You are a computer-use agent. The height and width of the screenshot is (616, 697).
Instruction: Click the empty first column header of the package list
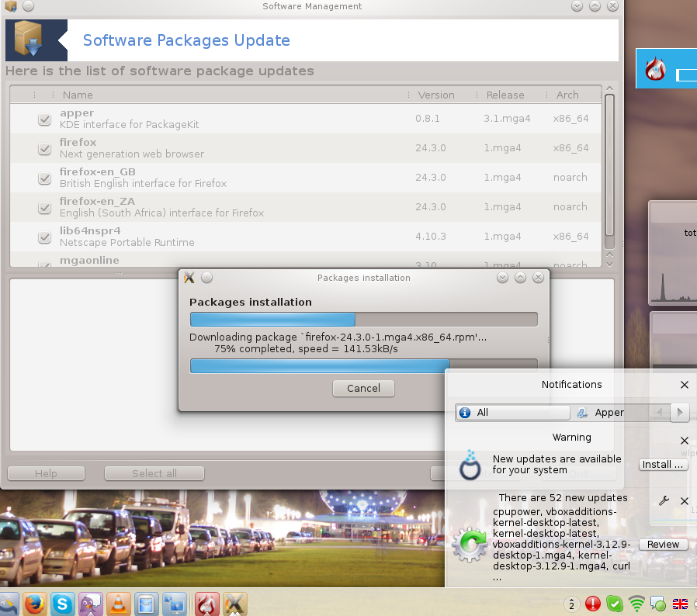pos(23,95)
